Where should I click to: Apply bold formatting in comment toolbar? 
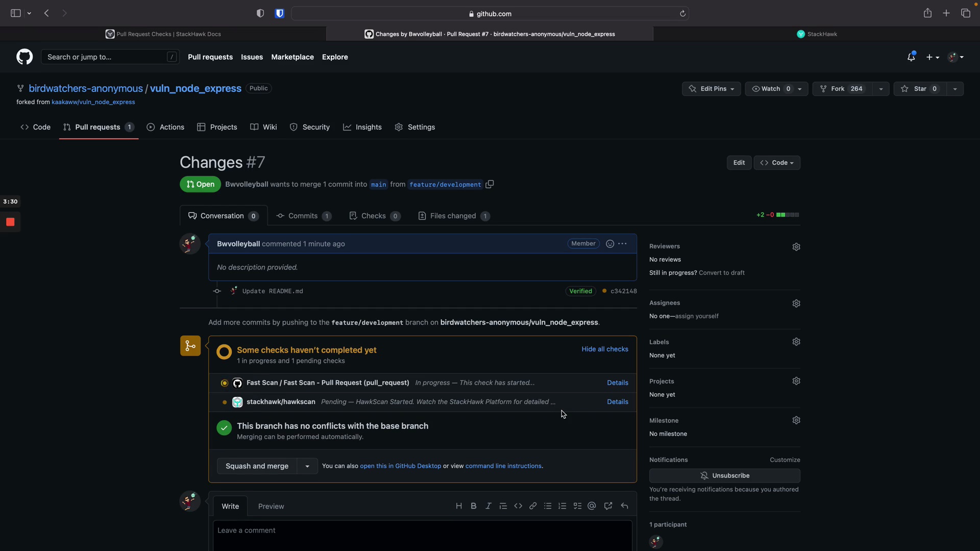pos(473,506)
